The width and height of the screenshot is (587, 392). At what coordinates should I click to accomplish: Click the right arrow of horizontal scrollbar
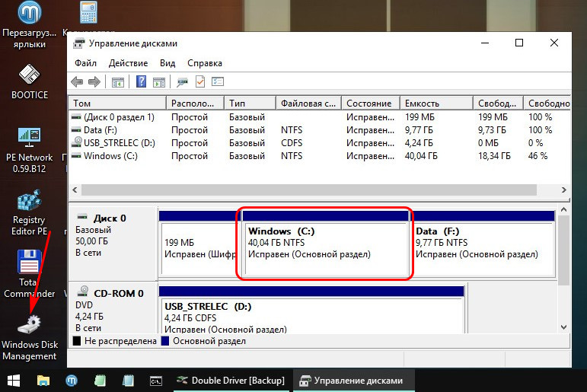[564, 190]
